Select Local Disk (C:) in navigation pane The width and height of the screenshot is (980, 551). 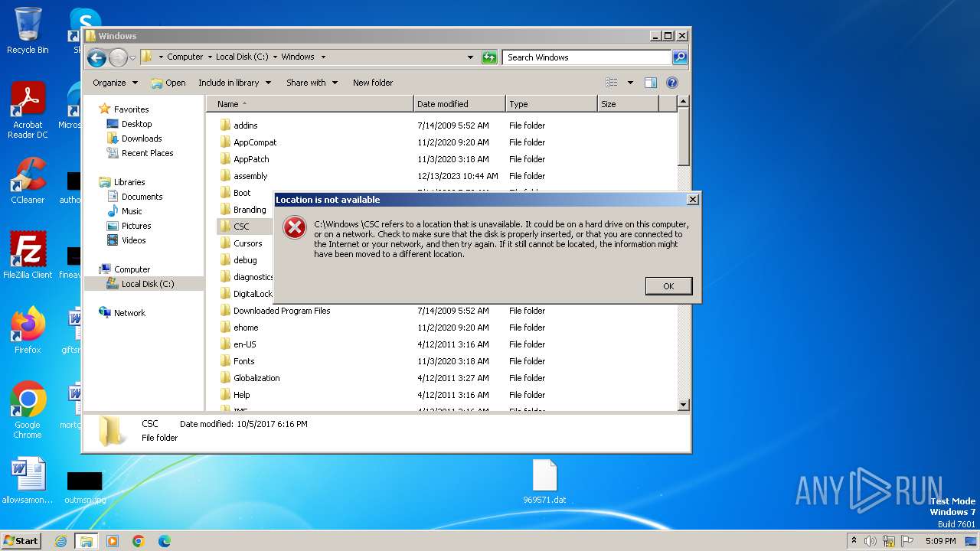(147, 284)
